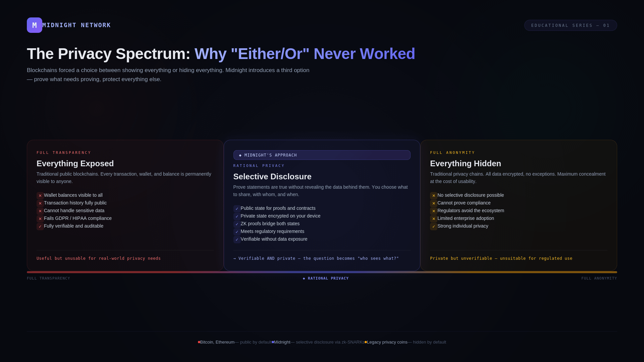Click the Midnight legend entry in footer

(x=282, y=342)
